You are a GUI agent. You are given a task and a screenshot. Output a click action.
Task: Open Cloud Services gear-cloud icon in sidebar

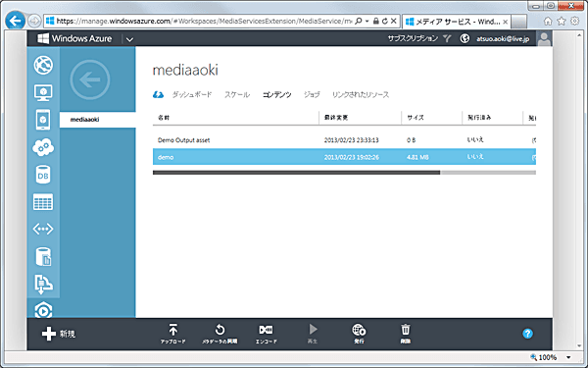coord(43,147)
